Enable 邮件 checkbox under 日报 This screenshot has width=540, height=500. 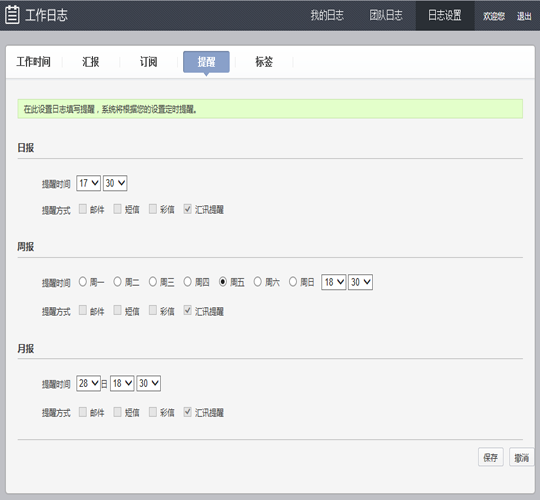point(83,209)
